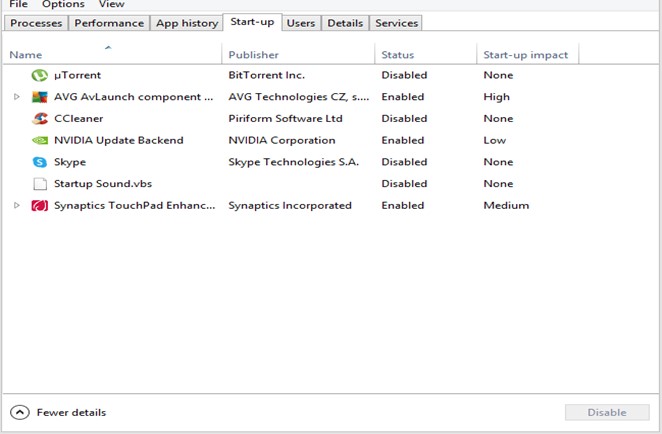Select the Skype row name
The image size is (662, 434).
pos(70,162)
